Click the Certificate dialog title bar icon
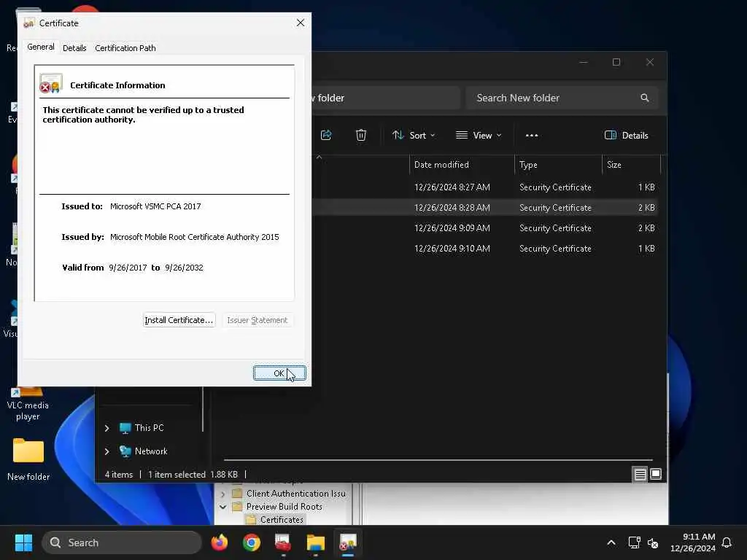This screenshot has height=560, width=747. tap(28, 23)
